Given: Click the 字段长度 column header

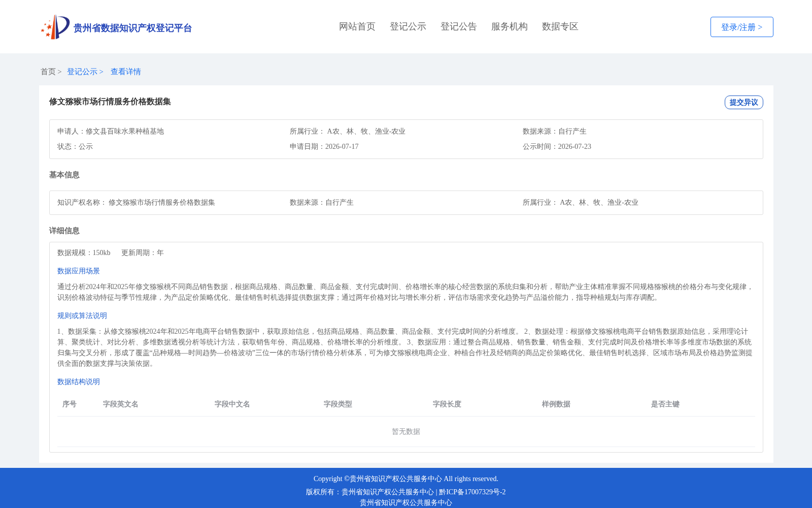Looking at the screenshot, I should tap(447, 404).
